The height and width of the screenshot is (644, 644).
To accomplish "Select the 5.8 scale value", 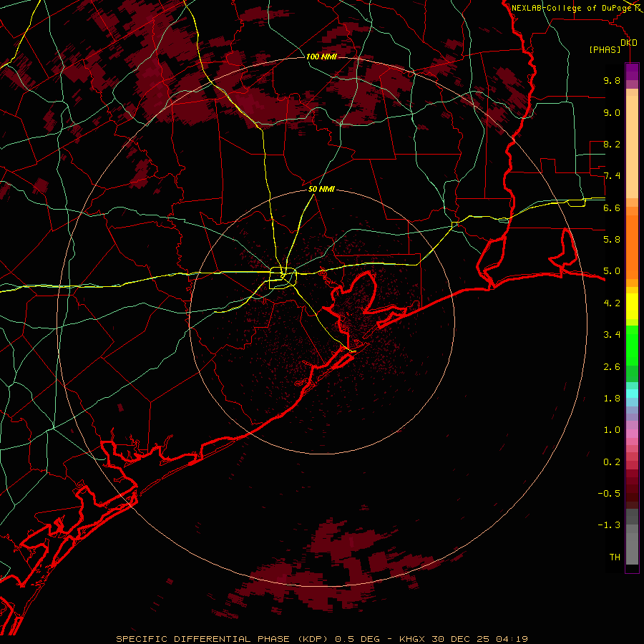I will coord(612,240).
